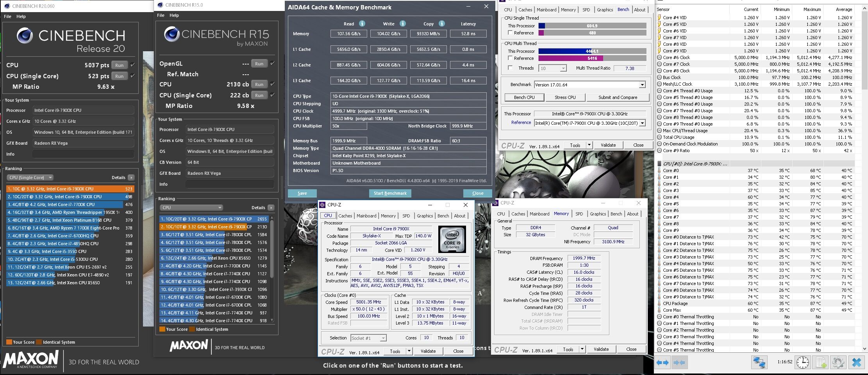Click the info icon beside AIDA64 Read column
This screenshot has width=868, height=375.
362,23
